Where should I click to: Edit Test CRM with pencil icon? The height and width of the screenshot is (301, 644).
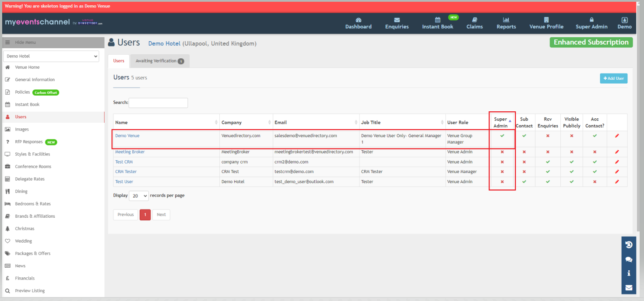[x=617, y=162]
